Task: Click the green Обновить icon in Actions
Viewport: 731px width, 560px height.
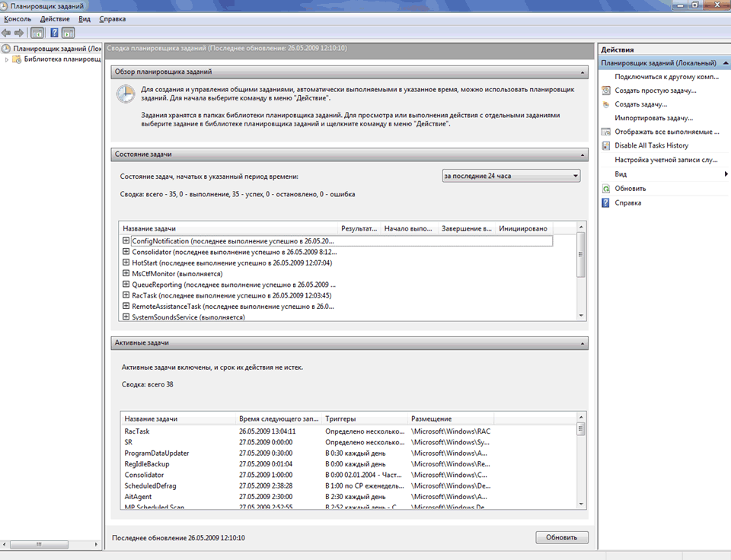Action: (x=606, y=188)
